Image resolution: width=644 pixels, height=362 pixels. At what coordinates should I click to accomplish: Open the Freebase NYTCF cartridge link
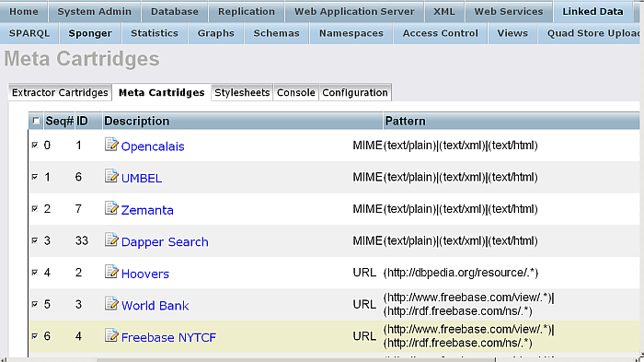click(x=168, y=338)
